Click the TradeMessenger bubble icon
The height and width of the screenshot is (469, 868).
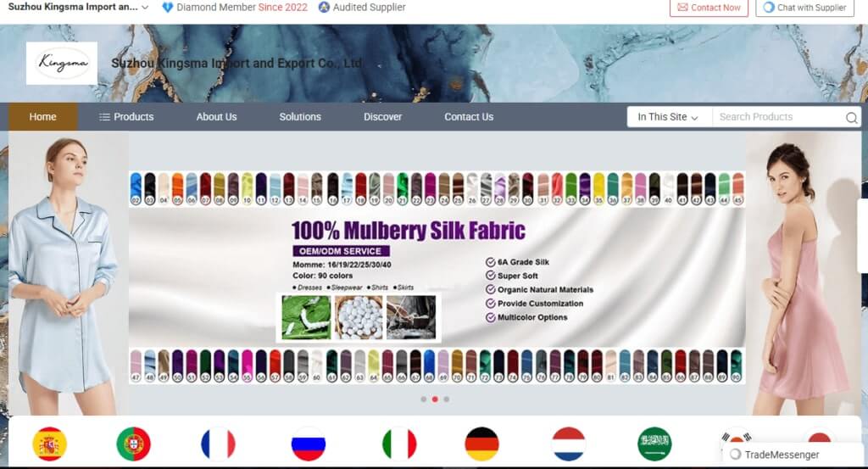pyautogui.click(x=735, y=455)
